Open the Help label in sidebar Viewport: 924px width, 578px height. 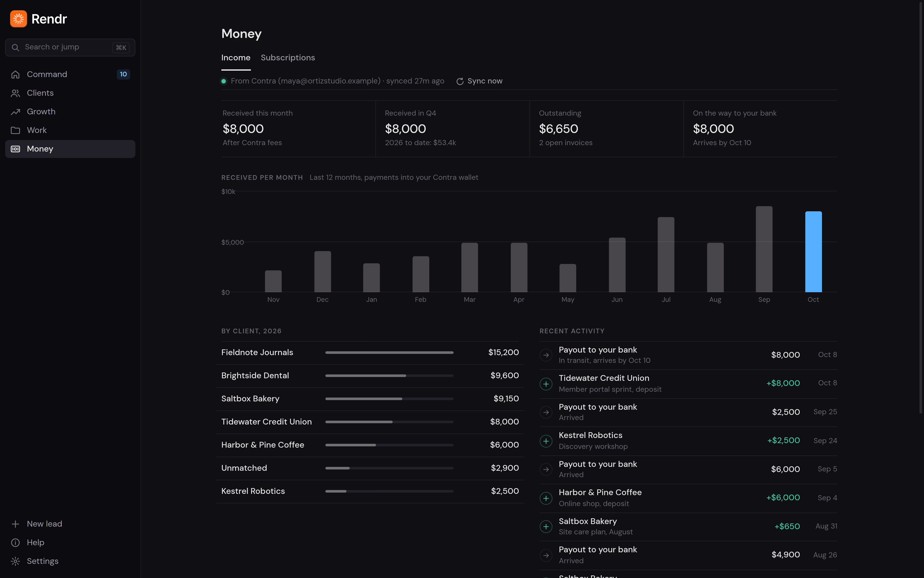tap(36, 542)
